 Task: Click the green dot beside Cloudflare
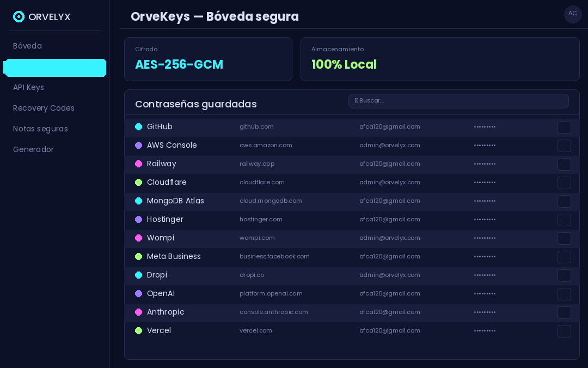point(138,183)
